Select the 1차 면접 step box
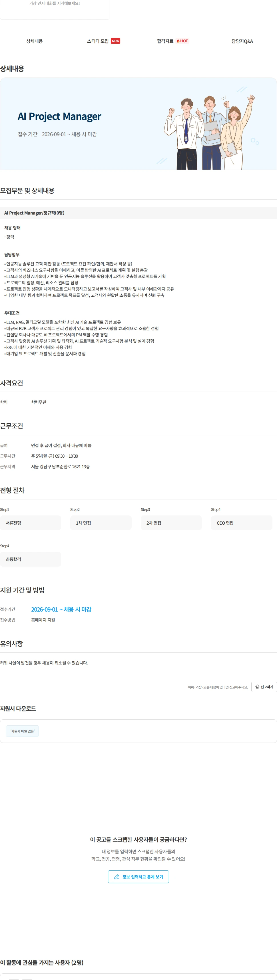This screenshot has width=277, height=980. 101,523
